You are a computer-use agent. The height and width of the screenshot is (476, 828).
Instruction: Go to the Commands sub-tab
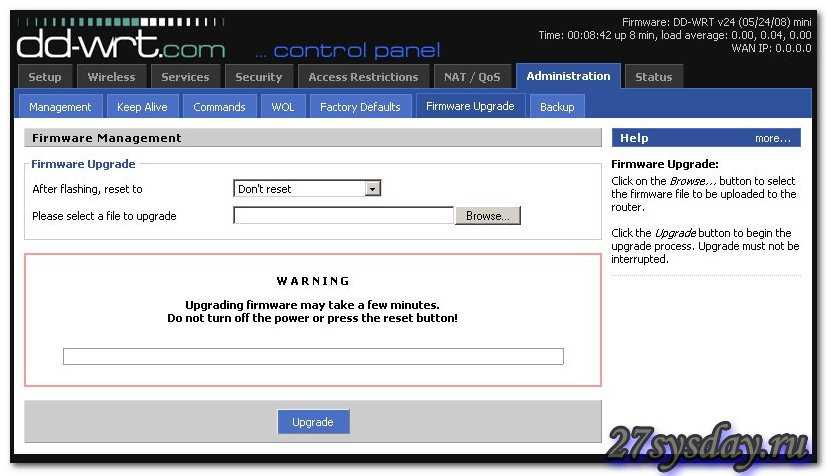[x=219, y=107]
